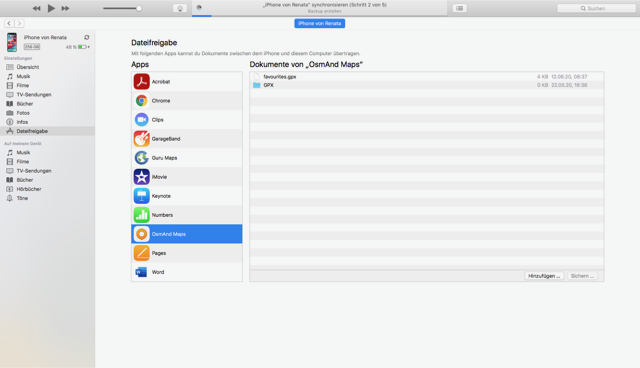640x368 pixels.
Task: Click the Sichern button
Action: [x=582, y=276]
